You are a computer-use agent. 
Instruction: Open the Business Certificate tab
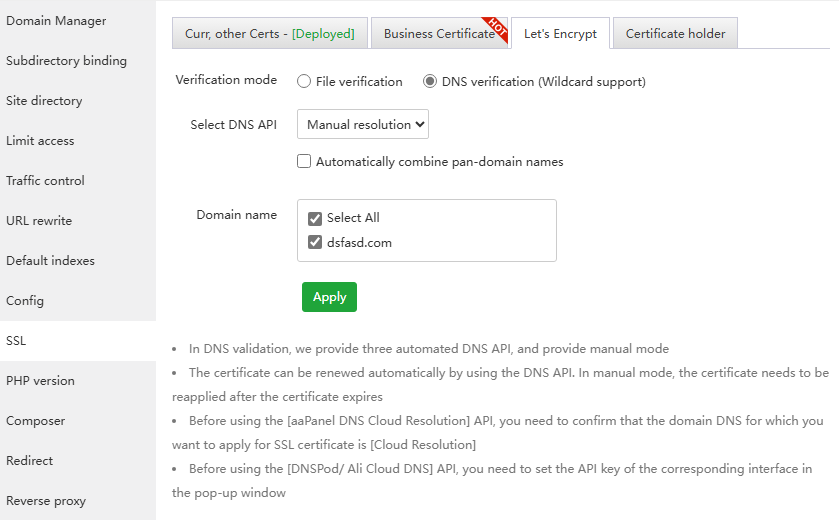click(x=438, y=33)
